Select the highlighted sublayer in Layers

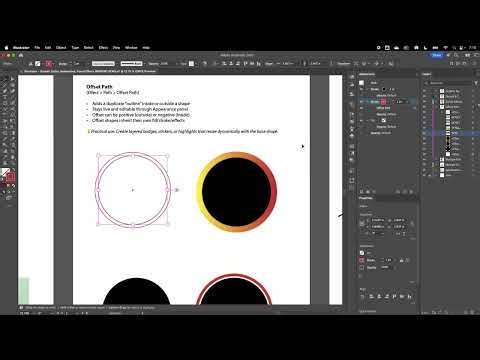point(455,133)
